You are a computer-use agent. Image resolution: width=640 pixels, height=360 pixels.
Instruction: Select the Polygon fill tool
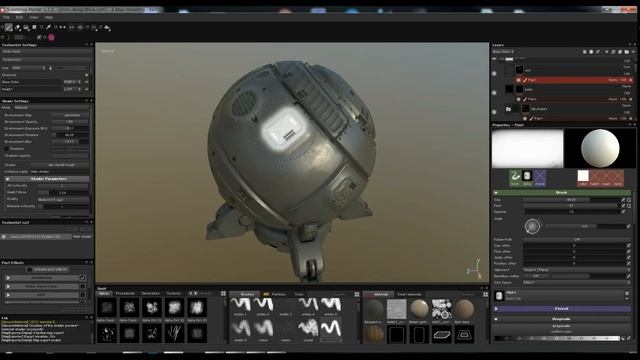click(x=34, y=27)
